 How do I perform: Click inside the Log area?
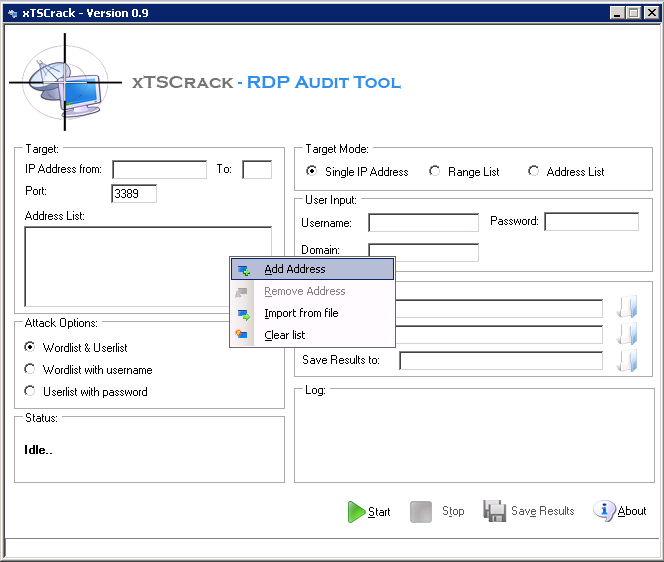[x=474, y=438]
